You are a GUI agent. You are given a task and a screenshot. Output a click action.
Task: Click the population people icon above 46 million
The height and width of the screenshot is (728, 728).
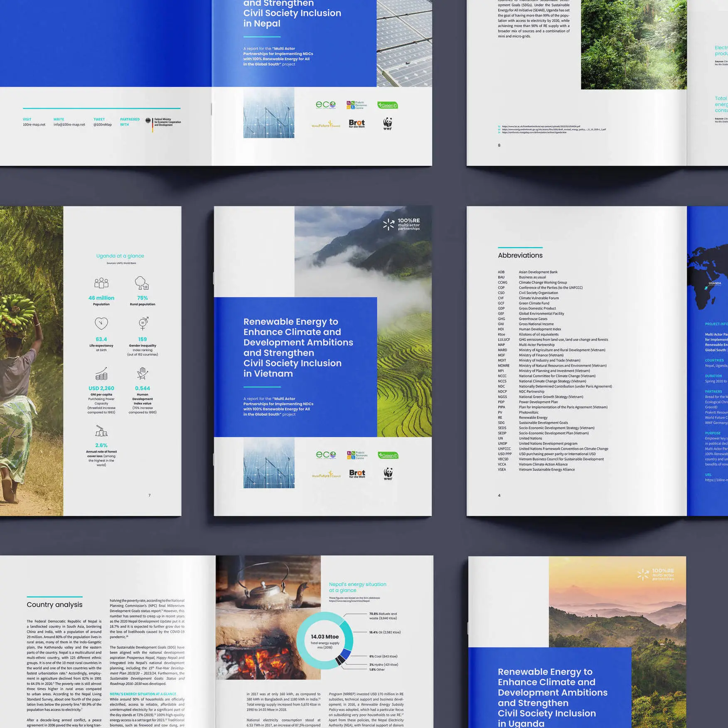coord(101,283)
